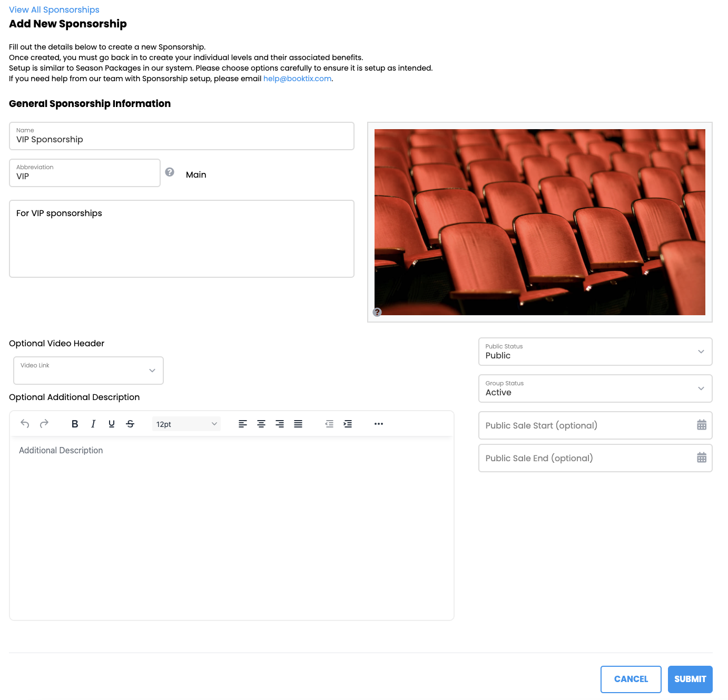Click help icon on sponsorship image
This screenshot has height=700, width=728.
point(377,312)
